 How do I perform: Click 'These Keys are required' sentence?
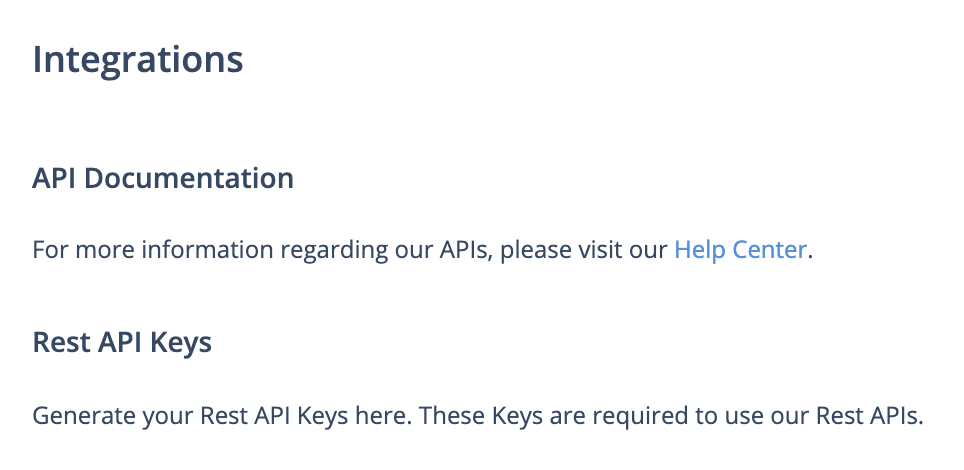click(671, 416)
